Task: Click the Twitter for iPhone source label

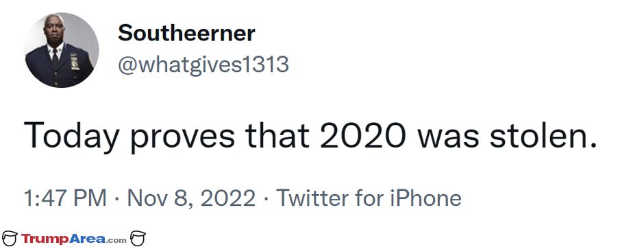Action: [x=369, y=198]
